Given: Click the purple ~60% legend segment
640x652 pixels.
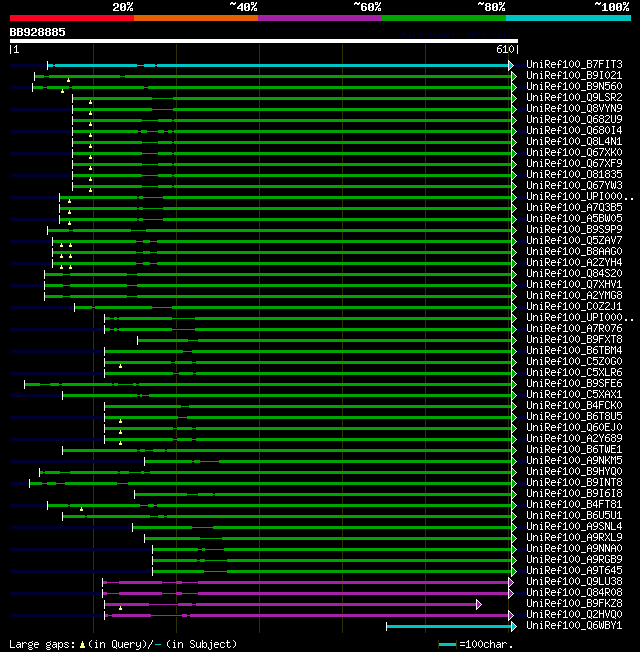Looking at the screenshot, I should tap(320, 18).
